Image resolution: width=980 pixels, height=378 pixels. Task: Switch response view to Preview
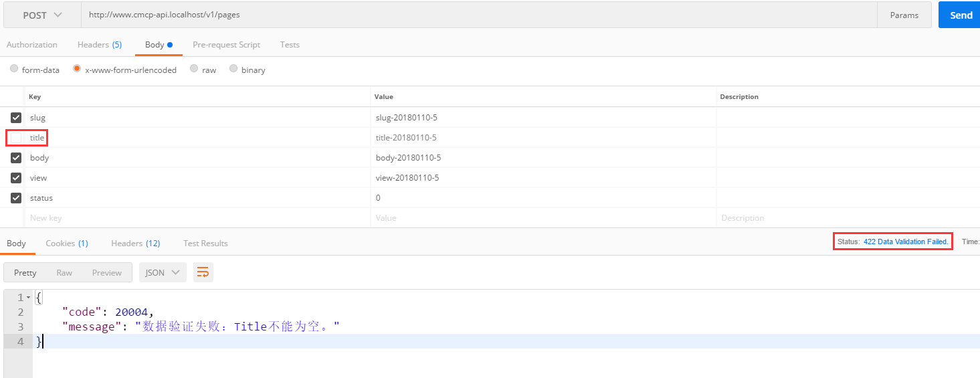[x=107, y=272]
